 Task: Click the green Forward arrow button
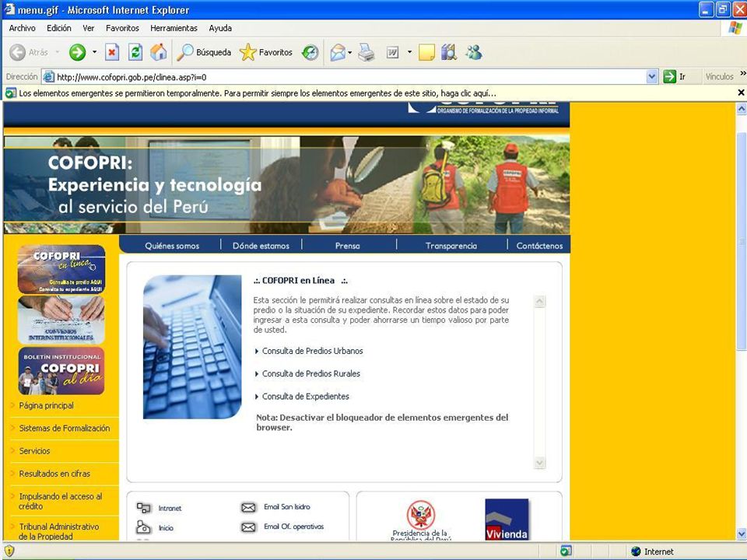[x=77, y=52]
